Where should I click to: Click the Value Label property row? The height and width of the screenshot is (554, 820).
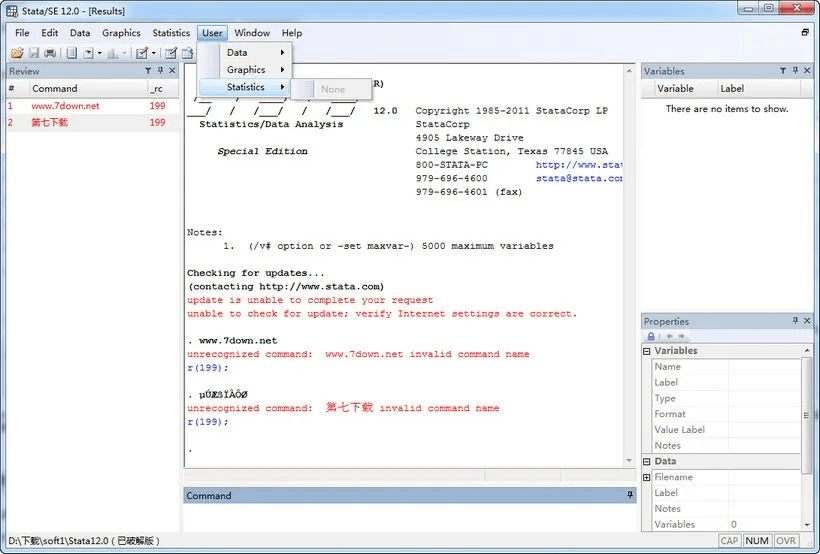(x=726, y=429)
